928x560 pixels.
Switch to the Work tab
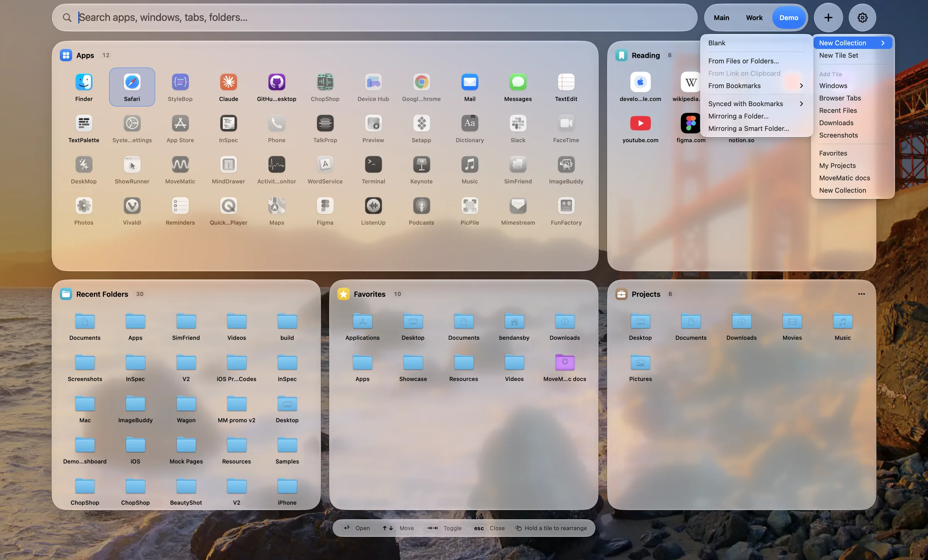tap(754, 17)
